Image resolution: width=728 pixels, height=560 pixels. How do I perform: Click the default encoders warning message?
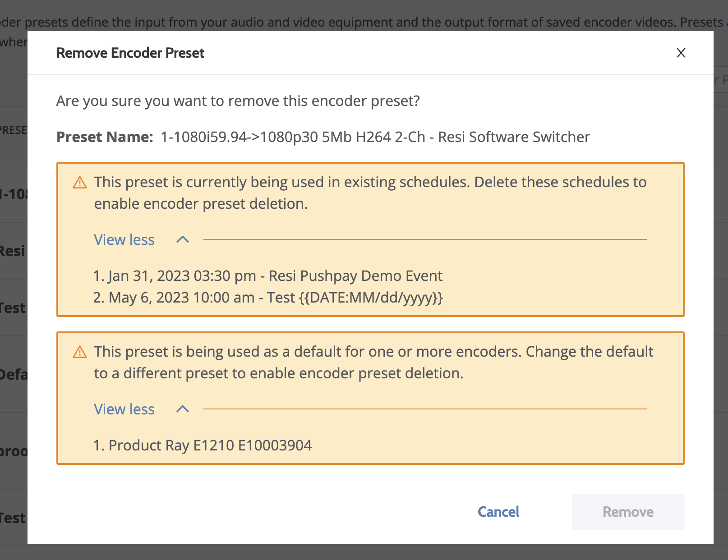373,363
